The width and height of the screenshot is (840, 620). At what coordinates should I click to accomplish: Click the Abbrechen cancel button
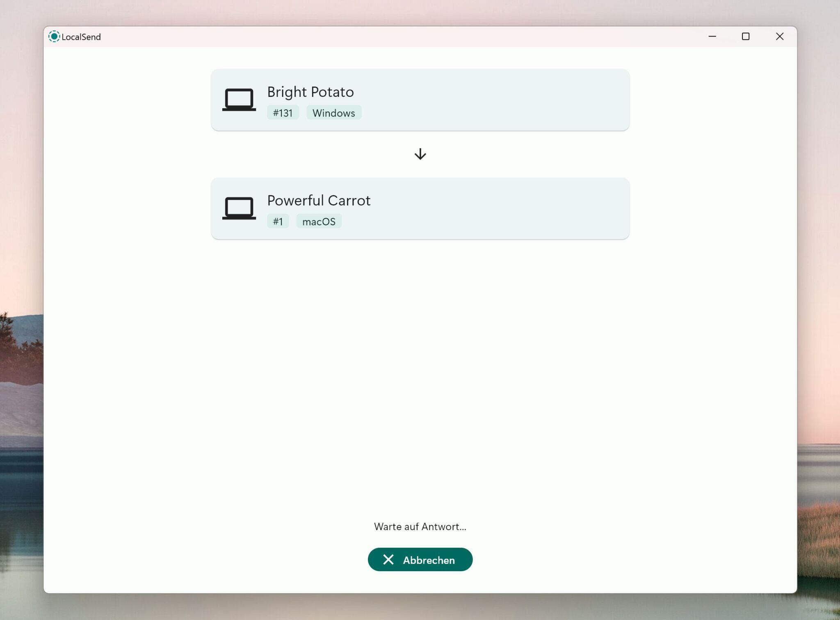coord(420,559)
